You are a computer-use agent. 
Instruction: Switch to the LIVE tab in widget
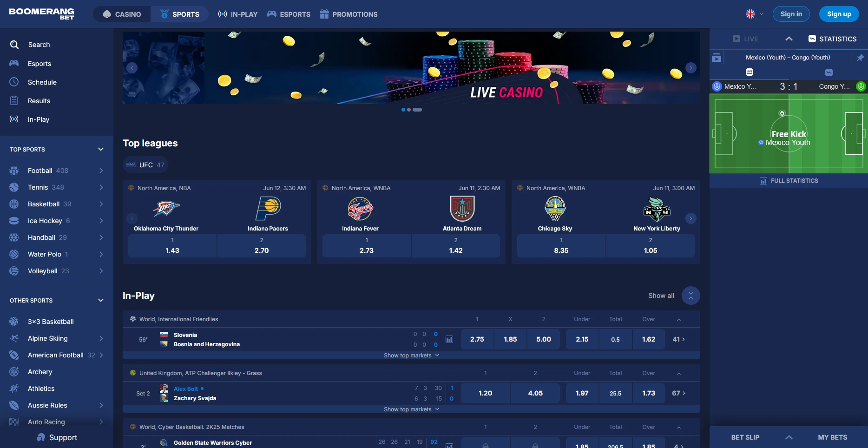[x=745, y=39]
